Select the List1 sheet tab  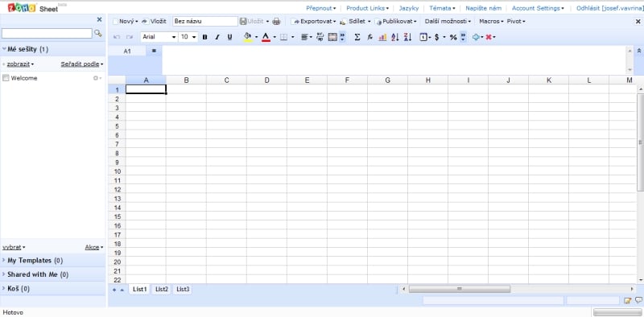click(139, 290)
